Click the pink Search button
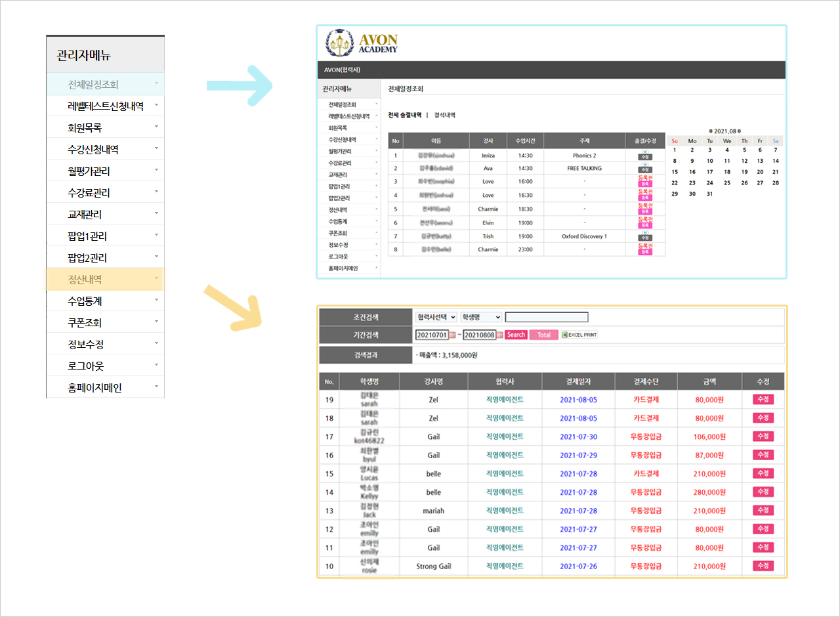Viewport: 840px width, 617px height. pyautogui.click(x=516, y=335)
